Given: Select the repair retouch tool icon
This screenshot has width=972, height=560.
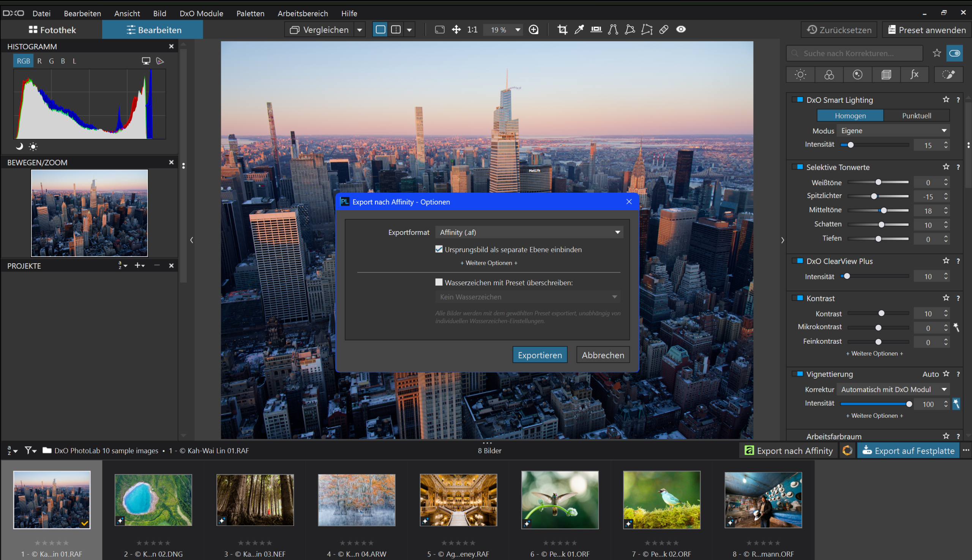Looking at the screenshot, I should [x=664, y=30].
